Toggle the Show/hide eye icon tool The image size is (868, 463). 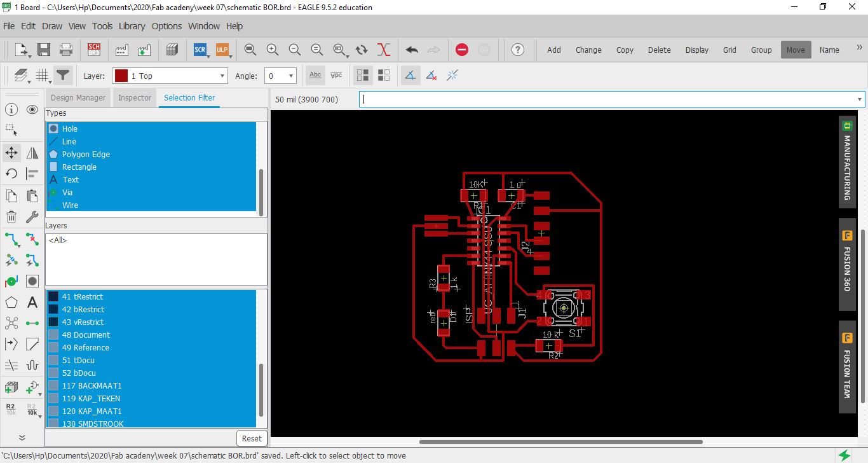coord(32,109)
